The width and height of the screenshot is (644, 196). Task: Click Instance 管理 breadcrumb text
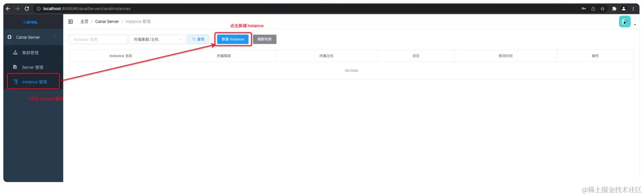(x=138, y=22)
